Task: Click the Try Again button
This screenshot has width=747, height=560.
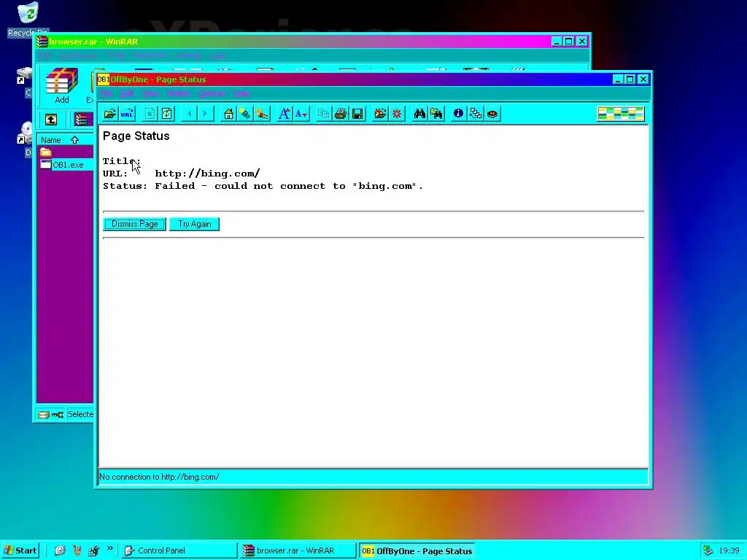Action: click(194, 224)
